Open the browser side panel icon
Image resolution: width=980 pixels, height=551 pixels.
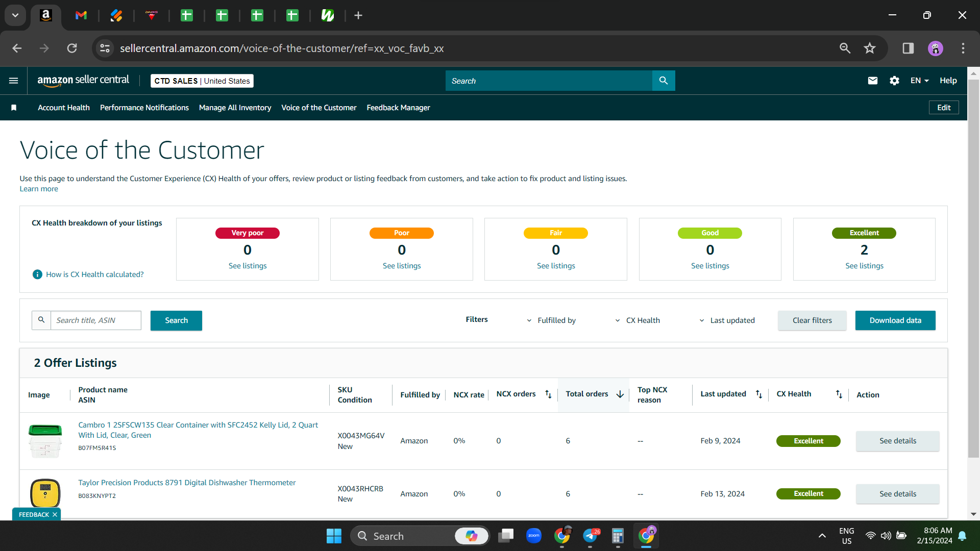908,48
